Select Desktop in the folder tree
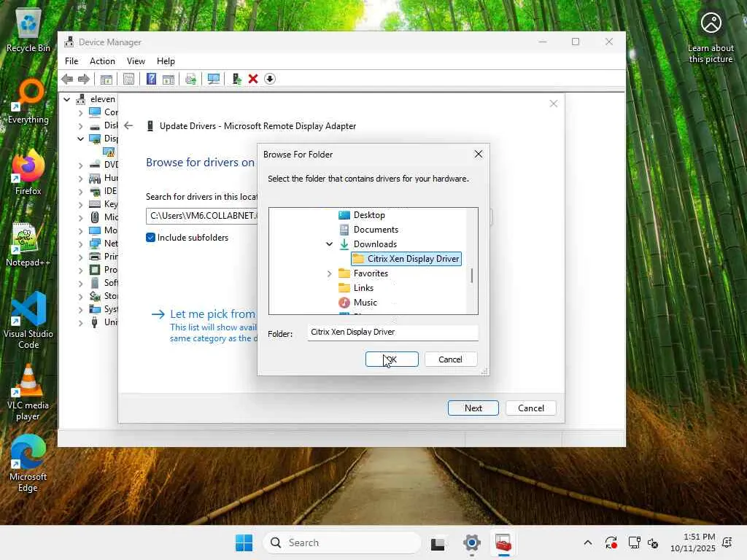Screen dimensions: 747x560 (369, 215)
